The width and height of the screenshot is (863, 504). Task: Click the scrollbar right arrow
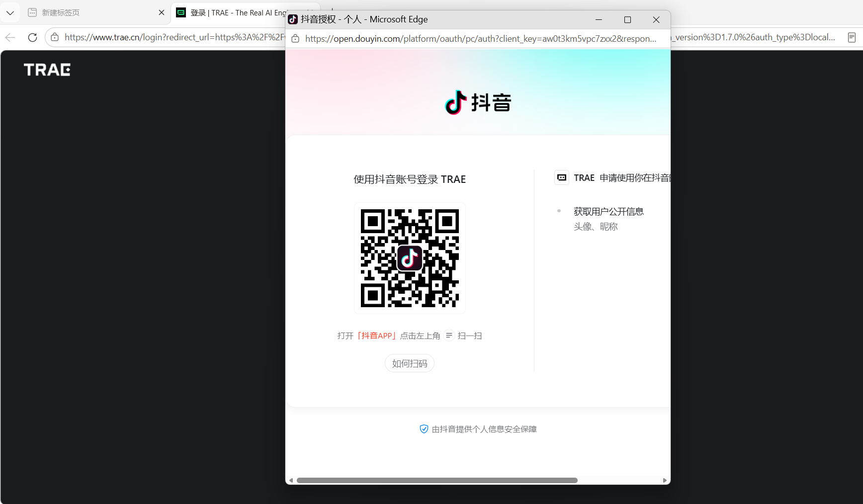(x=665, y=480)
